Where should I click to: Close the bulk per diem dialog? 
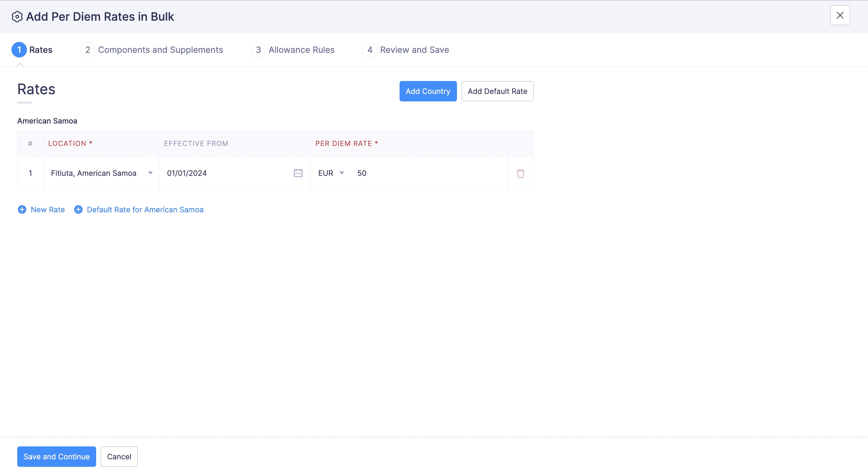(x=840, y=16)
